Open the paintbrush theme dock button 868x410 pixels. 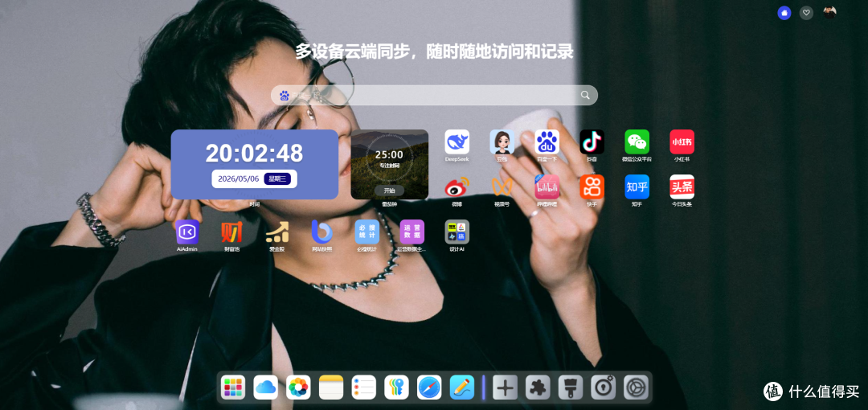570,387
